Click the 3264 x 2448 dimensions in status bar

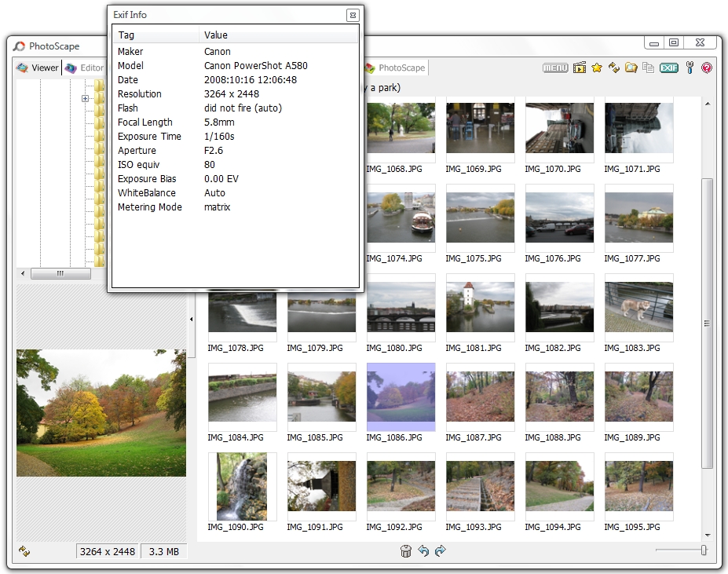[108, 551]
